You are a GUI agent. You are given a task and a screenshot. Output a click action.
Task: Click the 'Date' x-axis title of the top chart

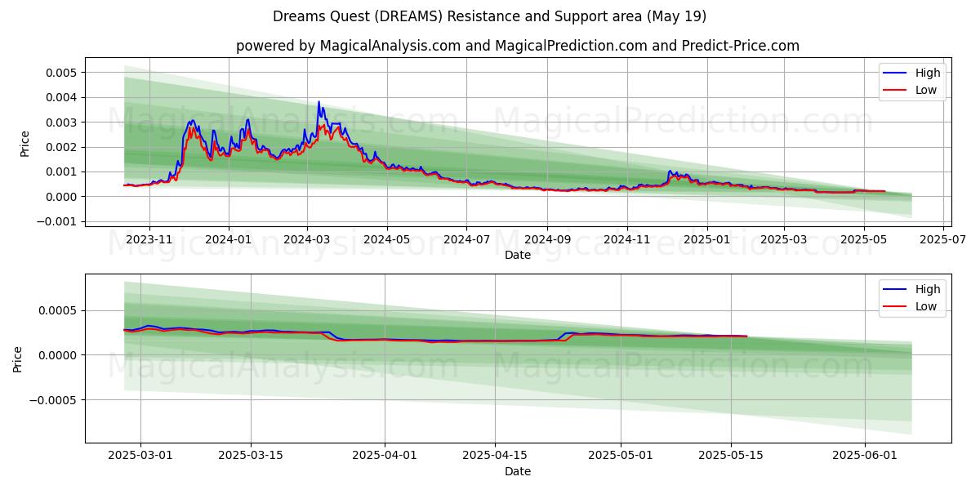click(x=518, y=255)
